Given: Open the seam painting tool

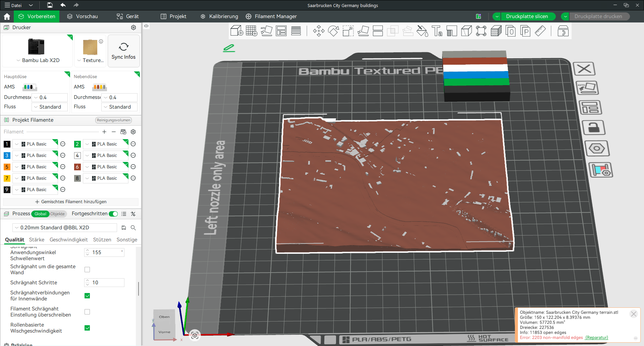Looking at the screenshot, I should point(467,31).
